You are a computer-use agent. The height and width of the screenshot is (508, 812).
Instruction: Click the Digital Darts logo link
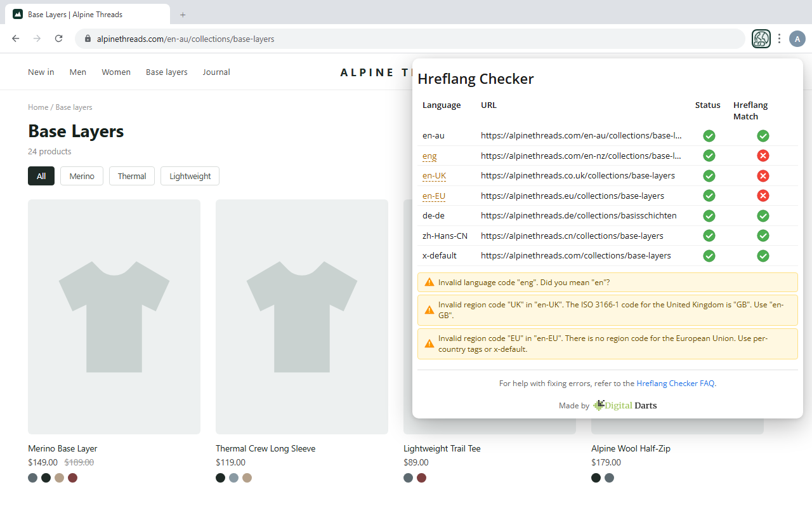[x=625, y=405]
